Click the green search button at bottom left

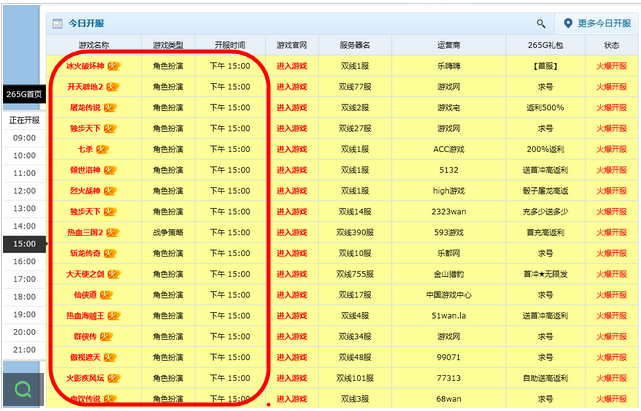[x=23, y=389]
